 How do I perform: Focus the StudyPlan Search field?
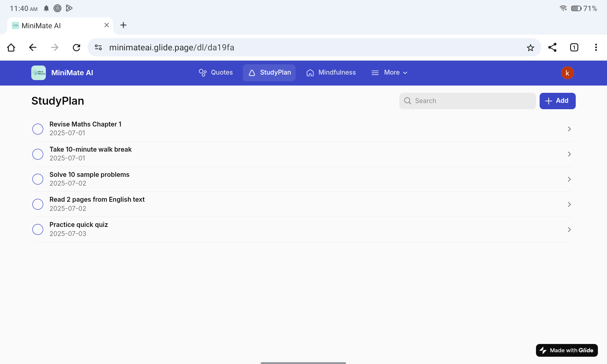[x=467, y=101]
